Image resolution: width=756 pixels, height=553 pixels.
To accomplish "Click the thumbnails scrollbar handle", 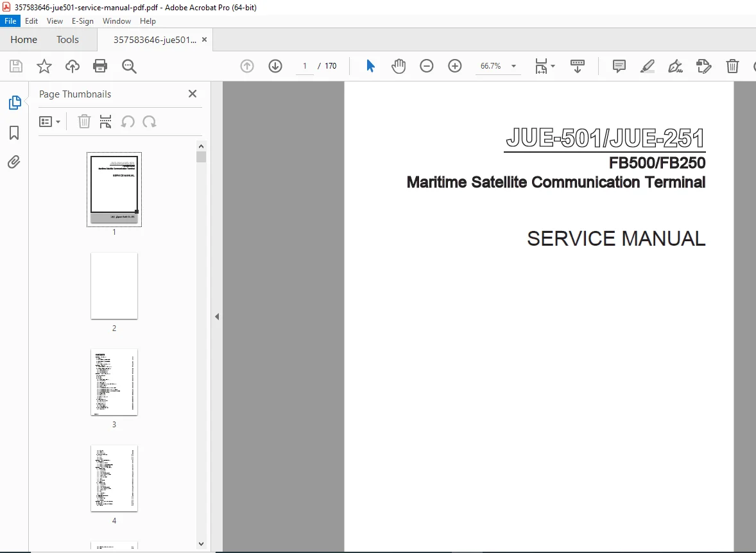I will coord(201,157).
